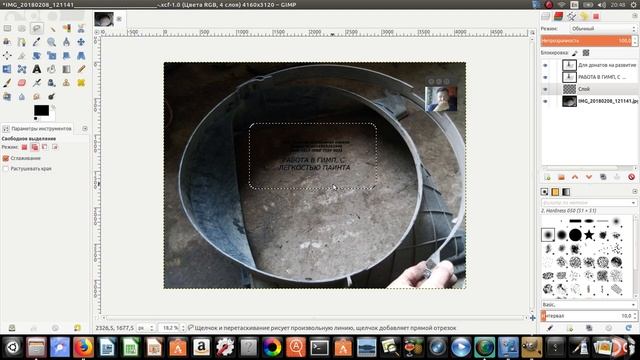Select the 'Слой' layer row
Screen dimensions: 640x360
[x=589, y=89]
